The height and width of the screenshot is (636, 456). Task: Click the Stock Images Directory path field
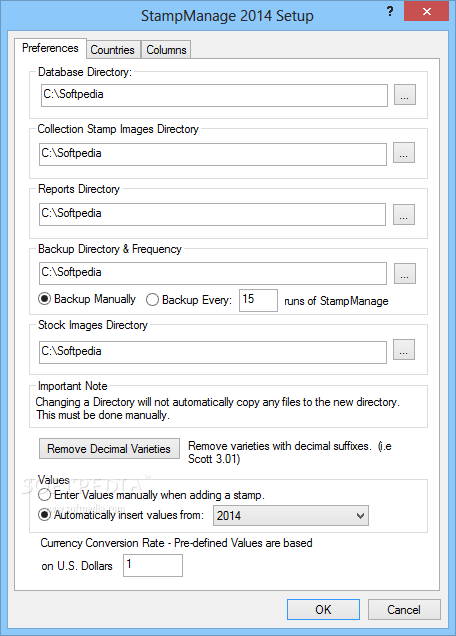click(213, 352)
